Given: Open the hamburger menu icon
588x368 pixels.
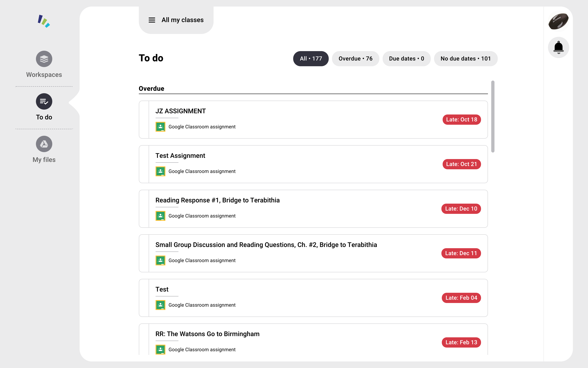Looking at the screenshot, I should tap(152, 20).
